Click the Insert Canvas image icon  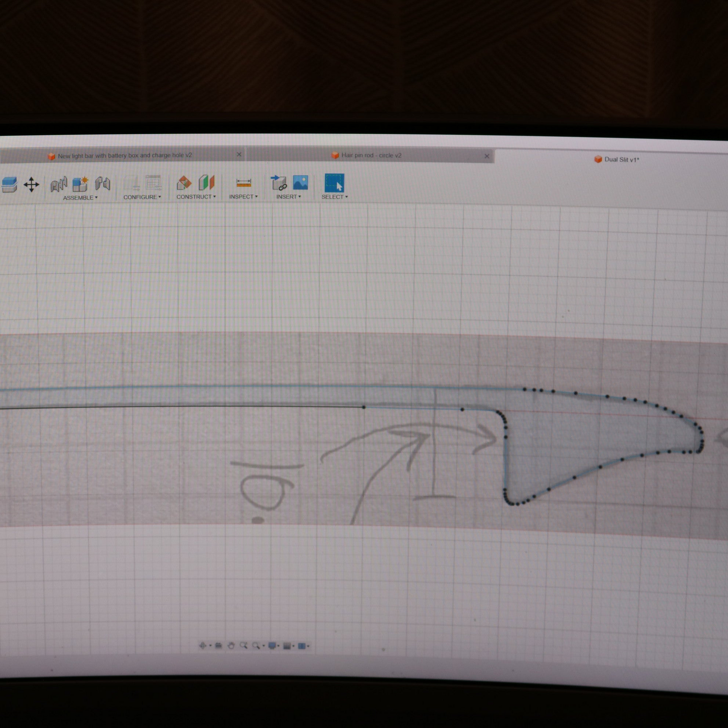tap(300, 182)
